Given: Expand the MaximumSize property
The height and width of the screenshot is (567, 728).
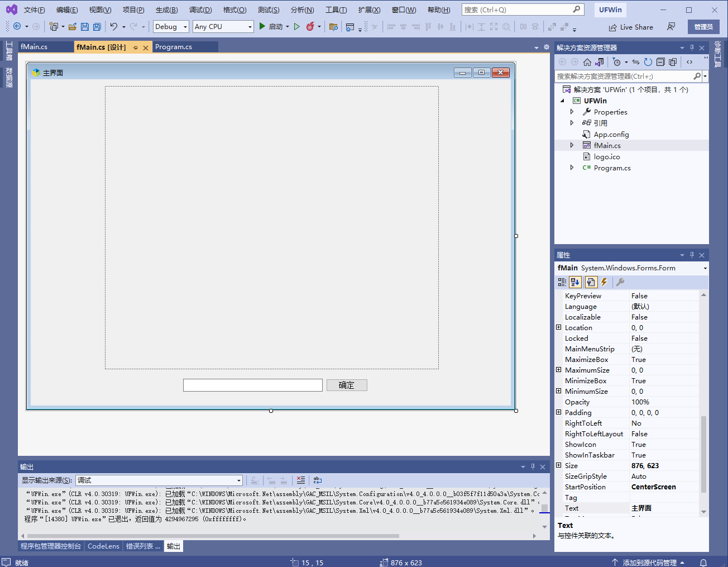Looking at the screenshot, I should [559, 370].
